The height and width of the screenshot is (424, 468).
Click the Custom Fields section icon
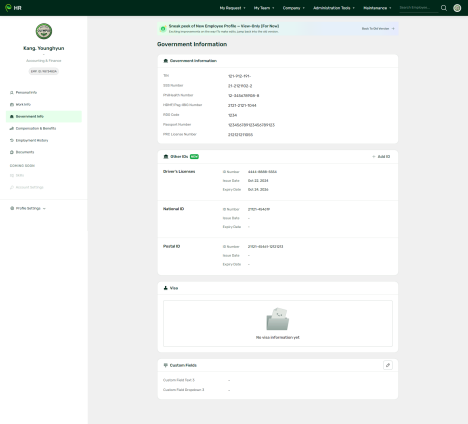coord(166,365)
